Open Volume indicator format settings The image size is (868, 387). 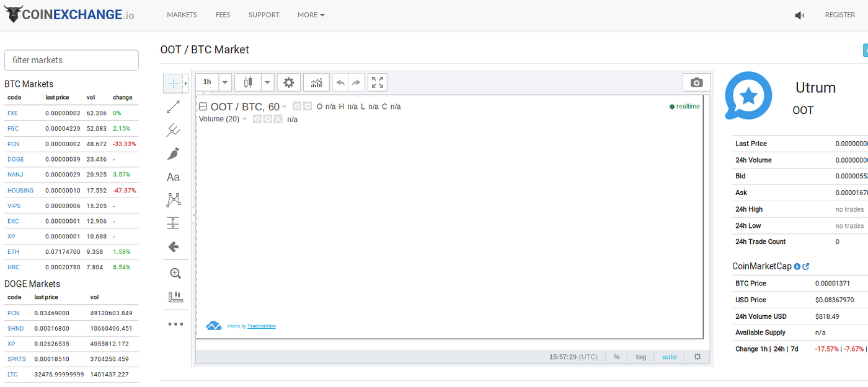click(267, 119)
